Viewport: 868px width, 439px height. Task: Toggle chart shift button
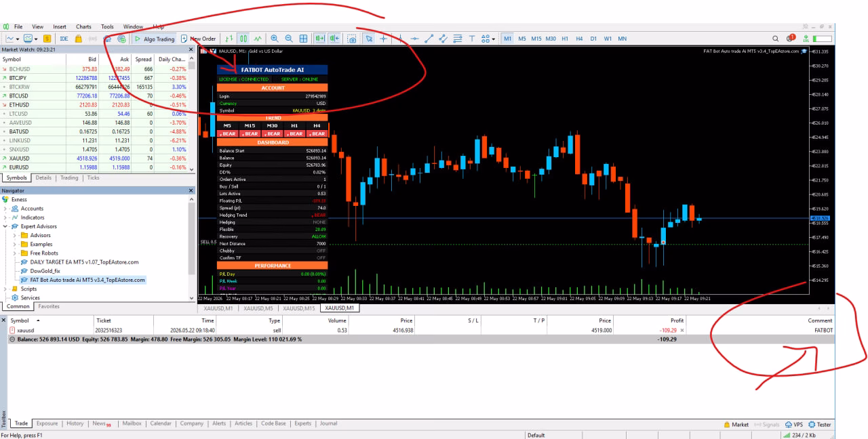[x=334, y=39]
